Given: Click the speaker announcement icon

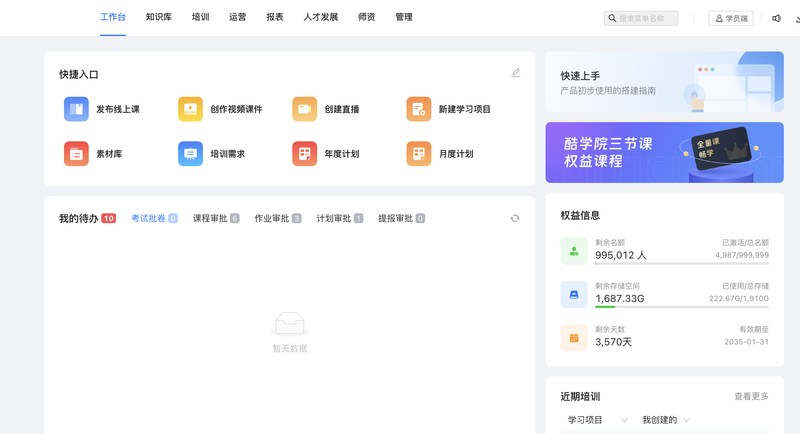Looking at the screenshot, I should (x=776, y=18).
